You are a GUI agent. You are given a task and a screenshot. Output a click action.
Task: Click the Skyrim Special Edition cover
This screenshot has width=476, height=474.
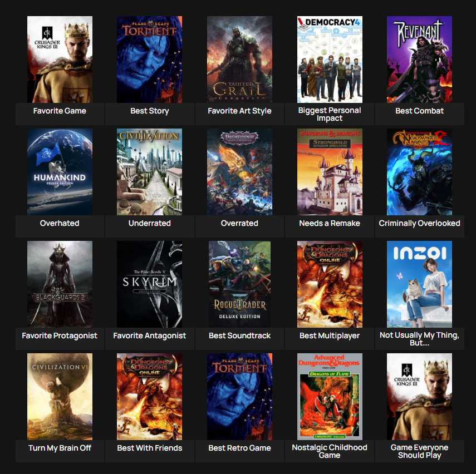[x=149, y=284]
